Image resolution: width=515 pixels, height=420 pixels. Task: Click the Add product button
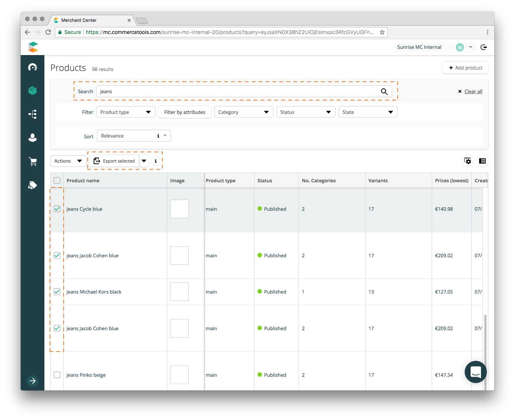(465, 68)
